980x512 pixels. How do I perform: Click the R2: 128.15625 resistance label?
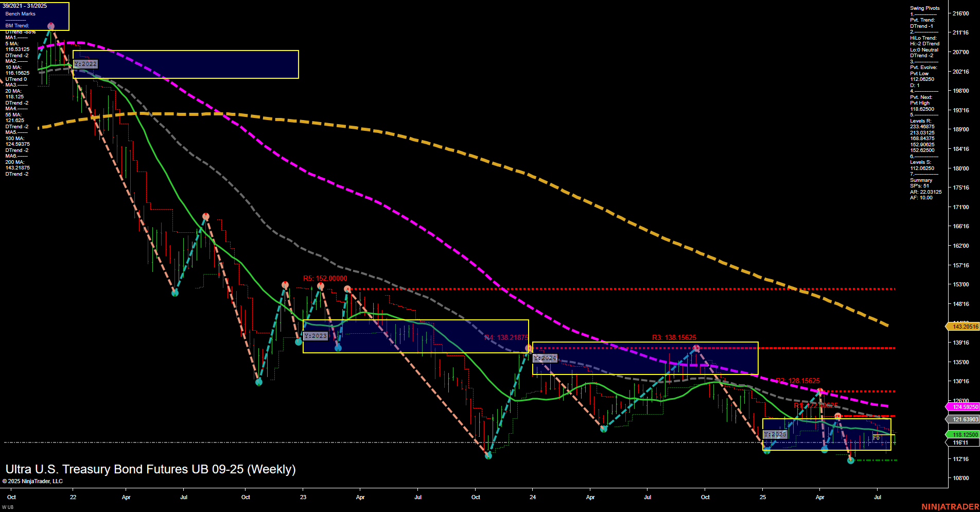click(798, 381)
